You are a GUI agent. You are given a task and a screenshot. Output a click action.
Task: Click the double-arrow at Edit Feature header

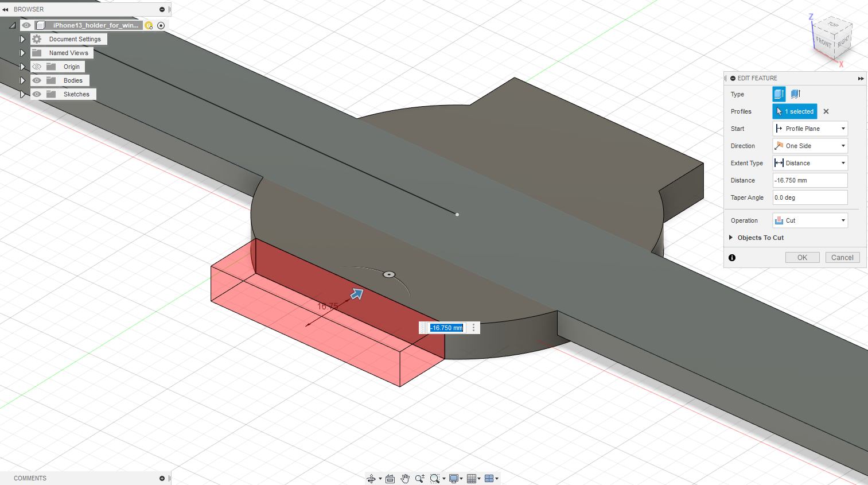(861, 78)
